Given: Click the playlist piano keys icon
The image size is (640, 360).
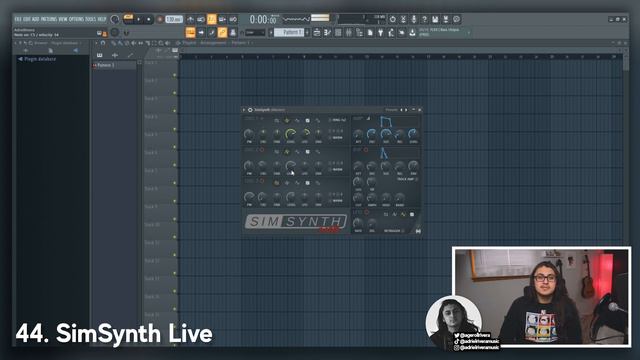Looking at the screenshot, I should tap(100, 55).
